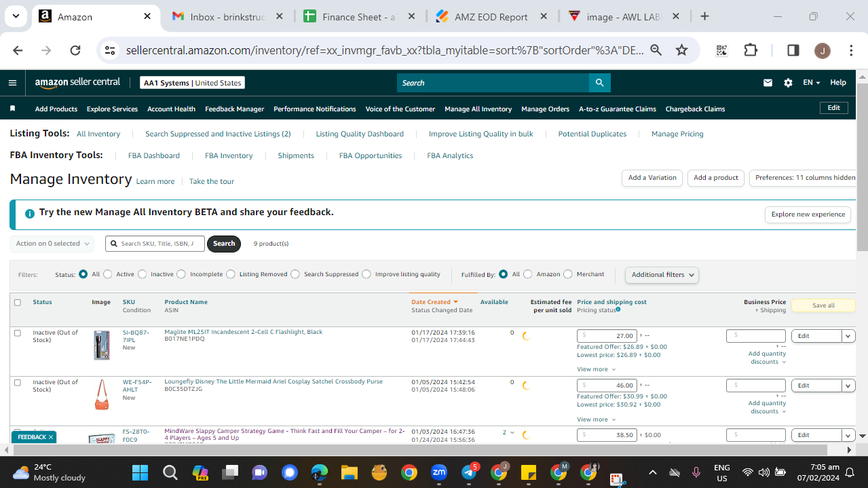
Task: Open the Additional filters dropdown
Action: point(662,275)
